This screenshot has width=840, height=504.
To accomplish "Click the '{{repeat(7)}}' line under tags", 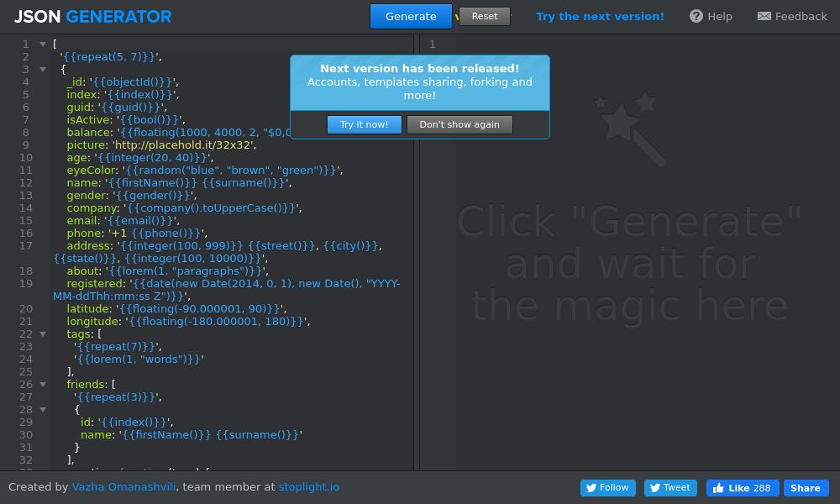I will click(118, 346).
